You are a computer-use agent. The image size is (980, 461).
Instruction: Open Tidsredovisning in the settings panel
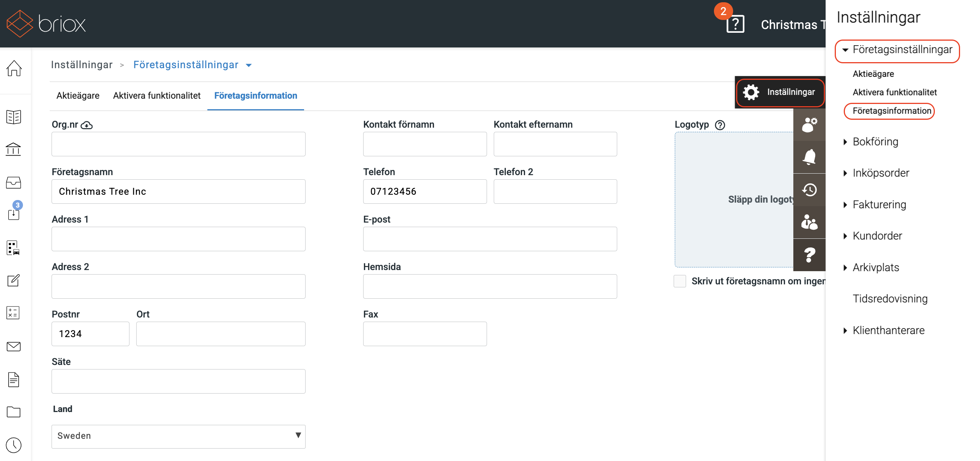point(890,299)
